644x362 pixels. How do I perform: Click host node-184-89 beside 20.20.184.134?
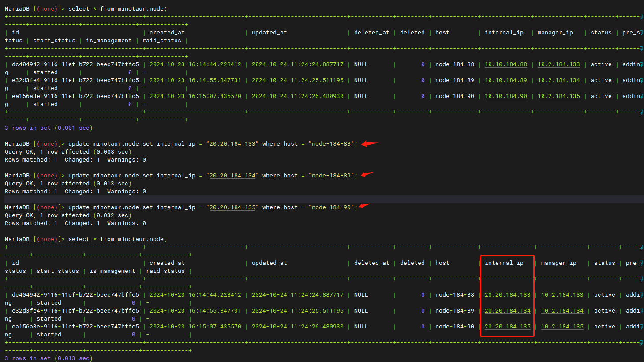pos(455,311)
